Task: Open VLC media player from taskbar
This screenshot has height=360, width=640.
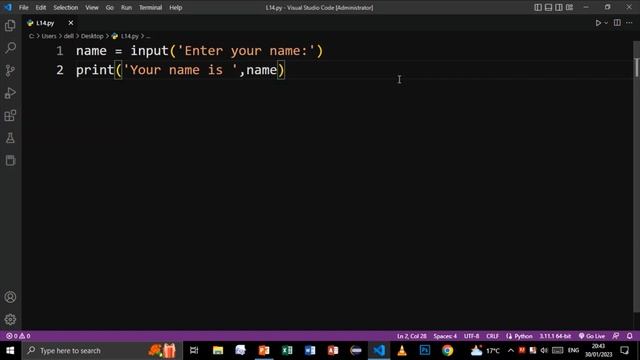Action: [402, 350]
